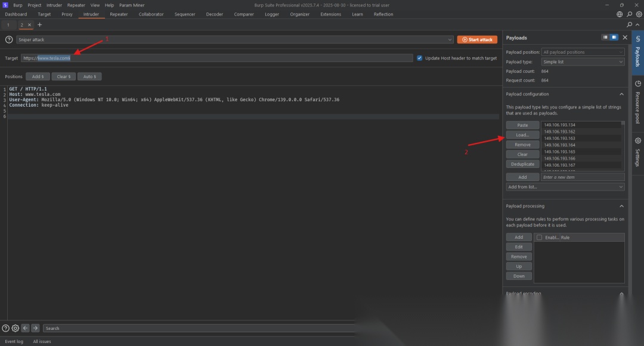Add a new Intruder tab with plus icon
The image size is (644, 346).
click(39, 24)
